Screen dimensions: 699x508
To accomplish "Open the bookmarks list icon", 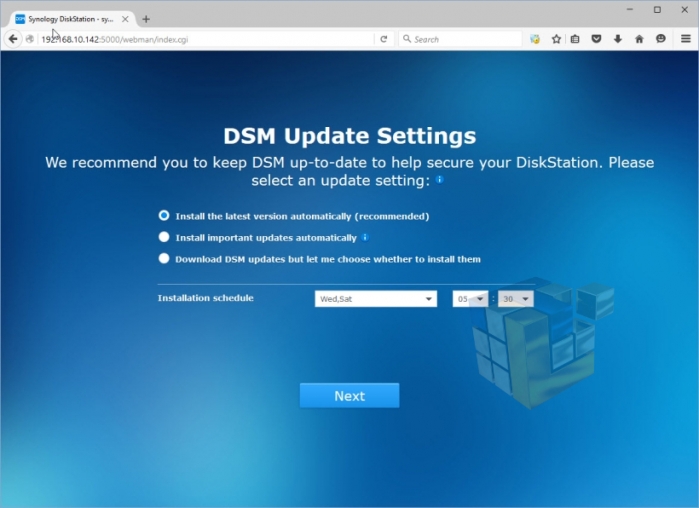I will 575,39.
